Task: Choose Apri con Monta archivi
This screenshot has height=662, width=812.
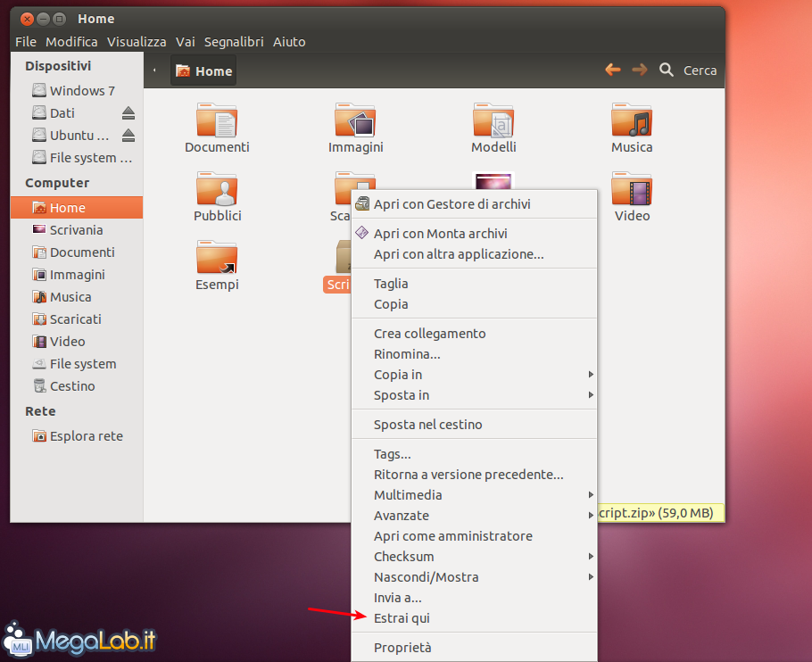Action: pos(475,234)
